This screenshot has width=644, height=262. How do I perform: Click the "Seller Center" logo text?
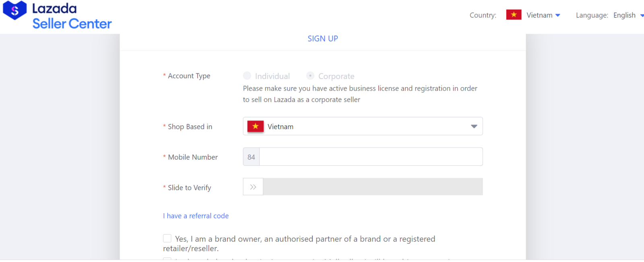coord(72,24)
